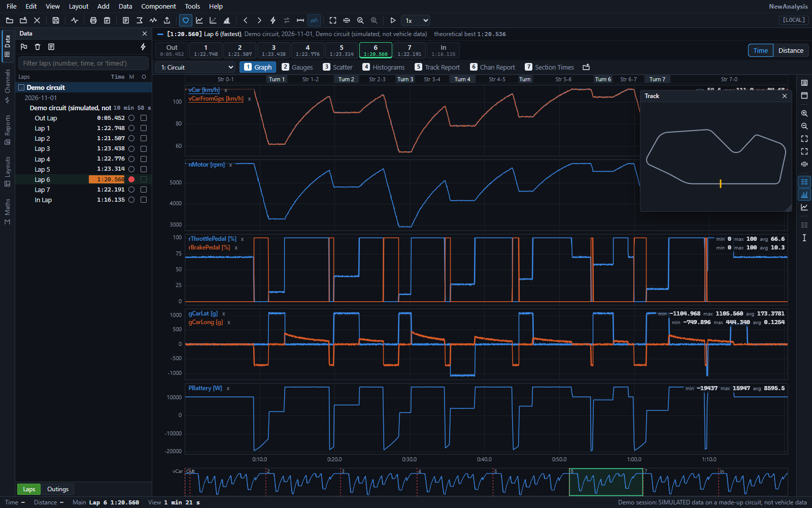Open the 1: Circuit layout dropdown
812x508 pixels.
click(196, 67)
